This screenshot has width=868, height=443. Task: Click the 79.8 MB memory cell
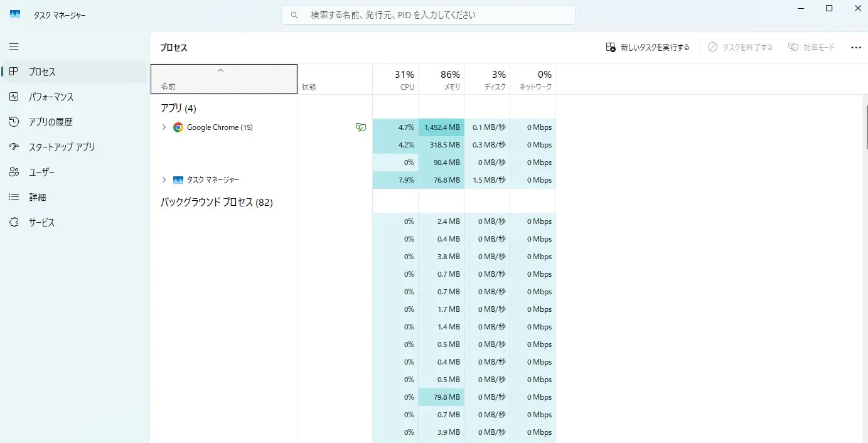[x=441, y=397]
